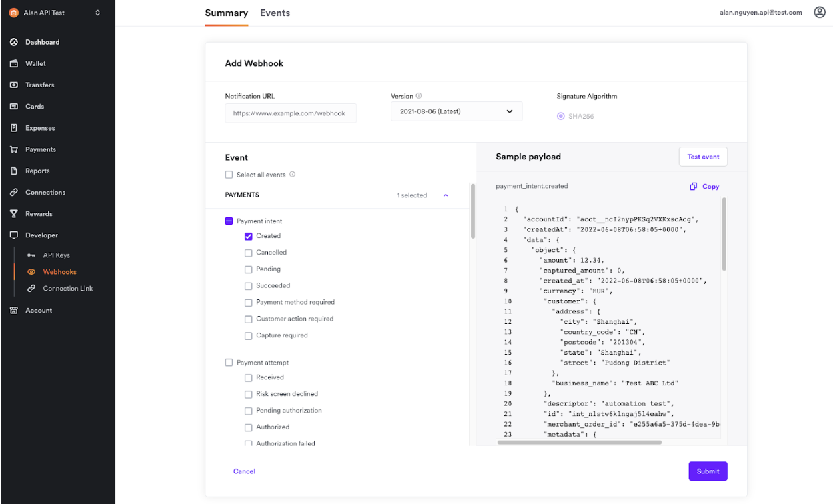Click the Wallet icon in sidebar
The height and width of the screenshot is (504, 835).
coord(13,63)
